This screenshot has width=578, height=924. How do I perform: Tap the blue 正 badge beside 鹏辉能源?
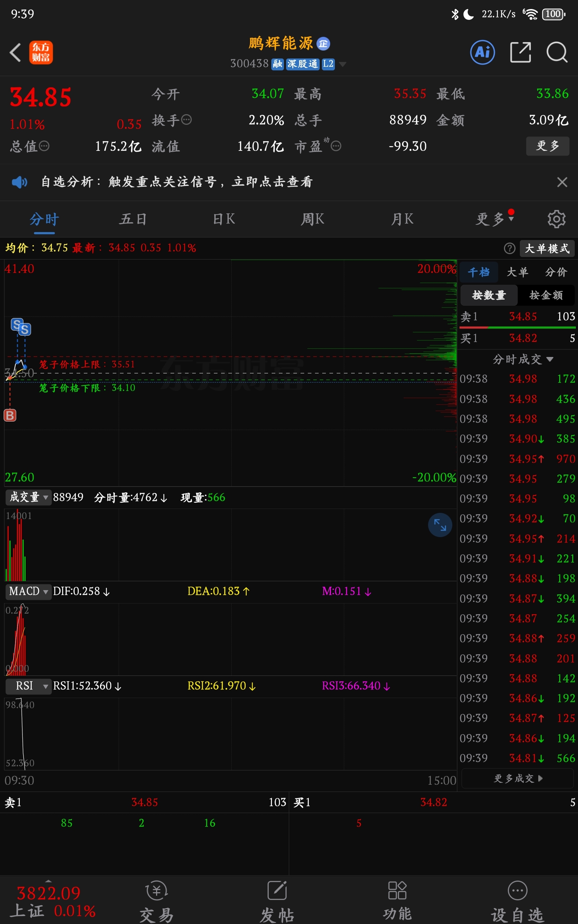click(323, 44)
